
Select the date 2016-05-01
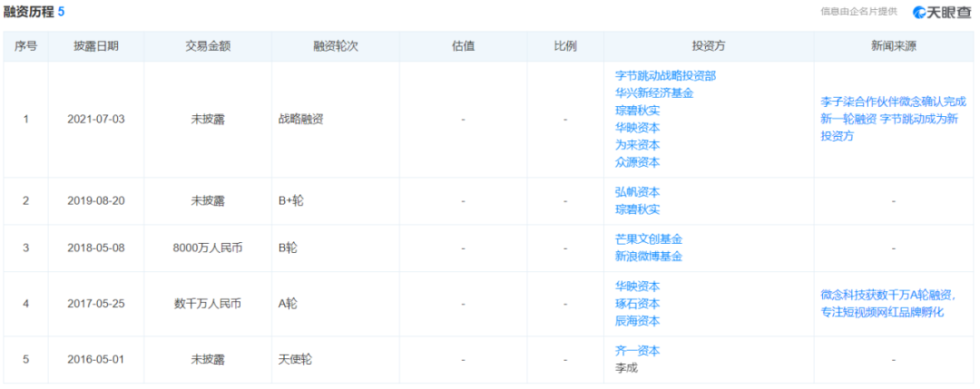tap(96, 360)
